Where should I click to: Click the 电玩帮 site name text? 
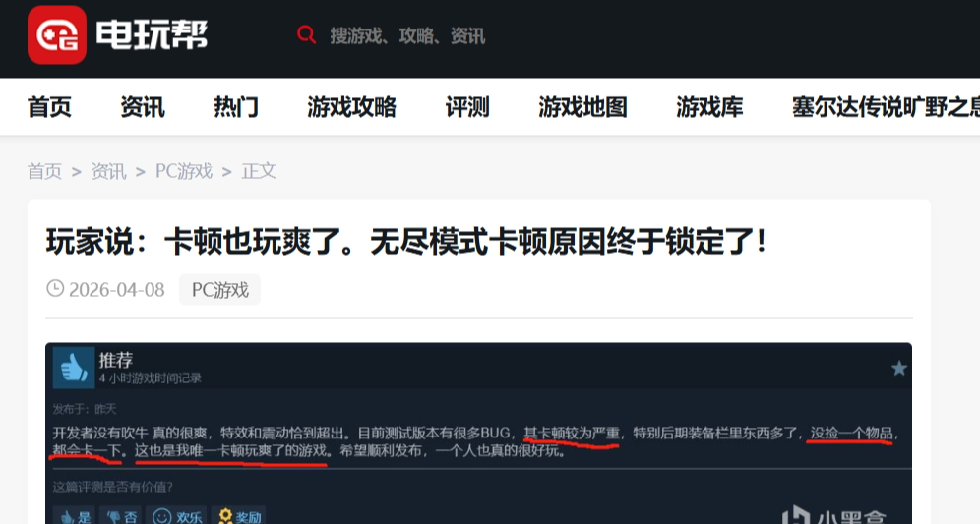152,35
